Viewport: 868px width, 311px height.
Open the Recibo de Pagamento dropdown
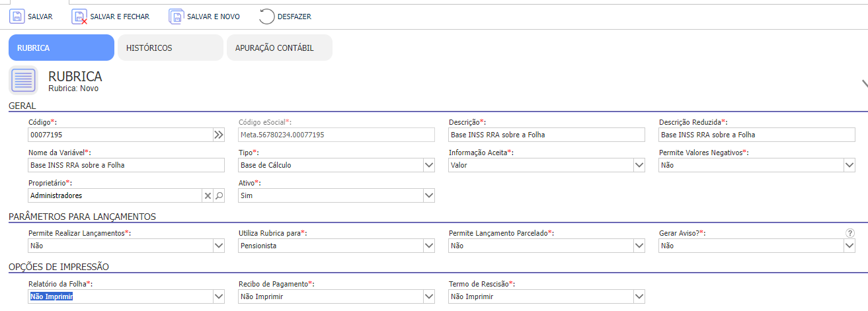coord(428,297)
